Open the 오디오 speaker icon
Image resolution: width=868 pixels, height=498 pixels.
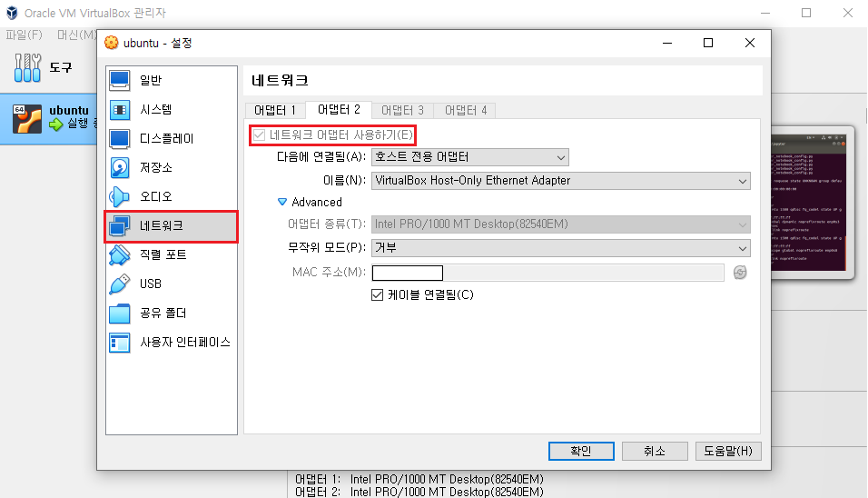point(120,196)
